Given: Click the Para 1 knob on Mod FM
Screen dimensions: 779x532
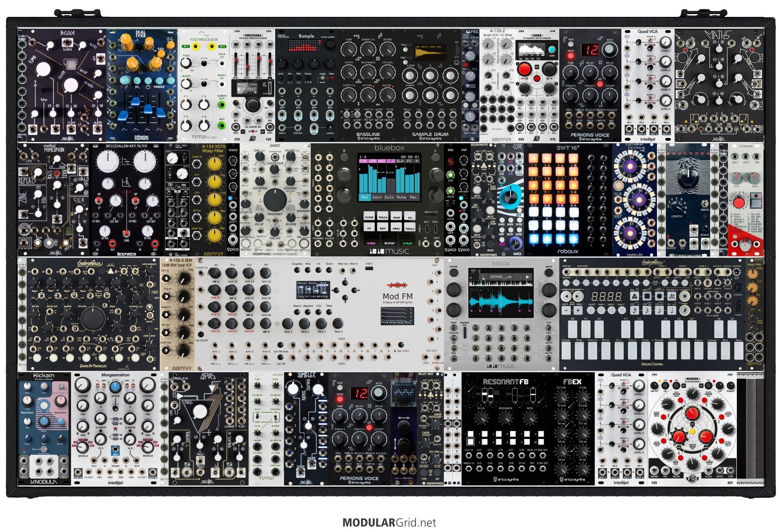Looking at the screenshot, I should (288, 323).
